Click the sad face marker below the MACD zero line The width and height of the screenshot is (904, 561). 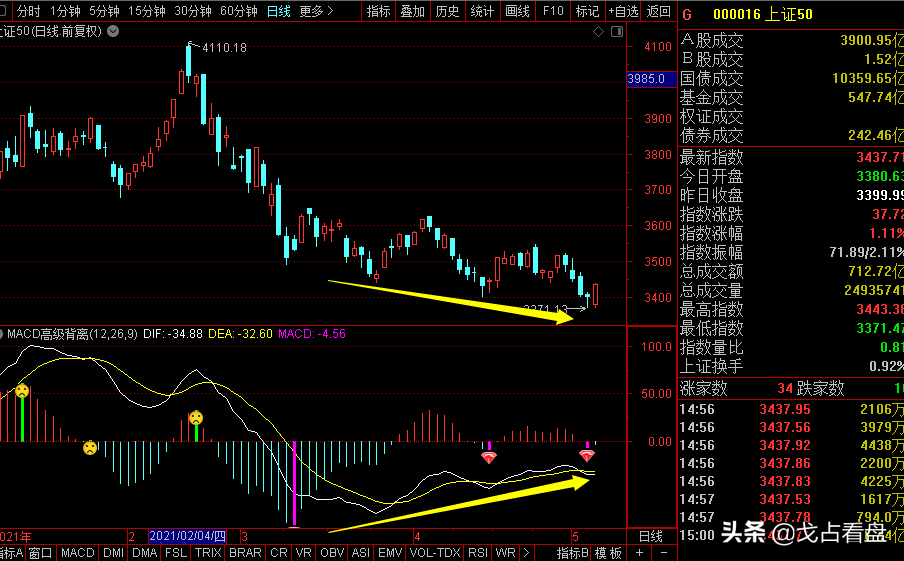pyautogui.click(x=90, y=448)
